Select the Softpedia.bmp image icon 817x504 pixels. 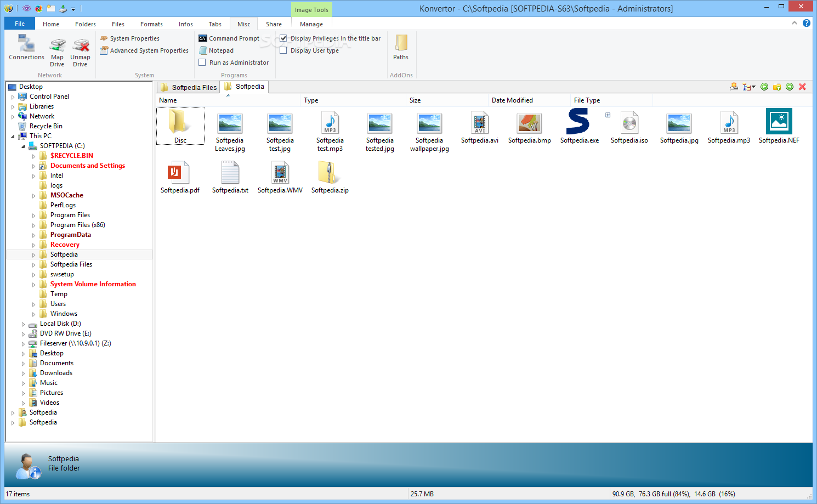530,123
